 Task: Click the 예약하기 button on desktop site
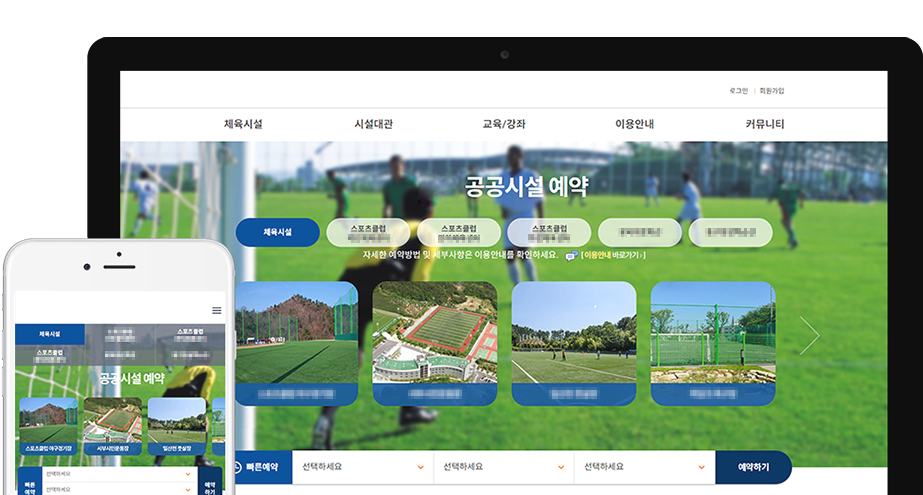tap(753, 467)
